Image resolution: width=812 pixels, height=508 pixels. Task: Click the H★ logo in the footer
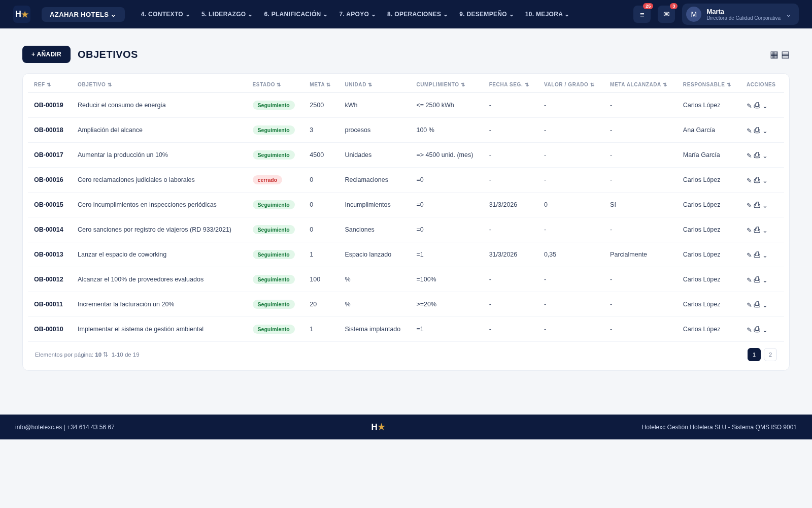pos(378,427)
